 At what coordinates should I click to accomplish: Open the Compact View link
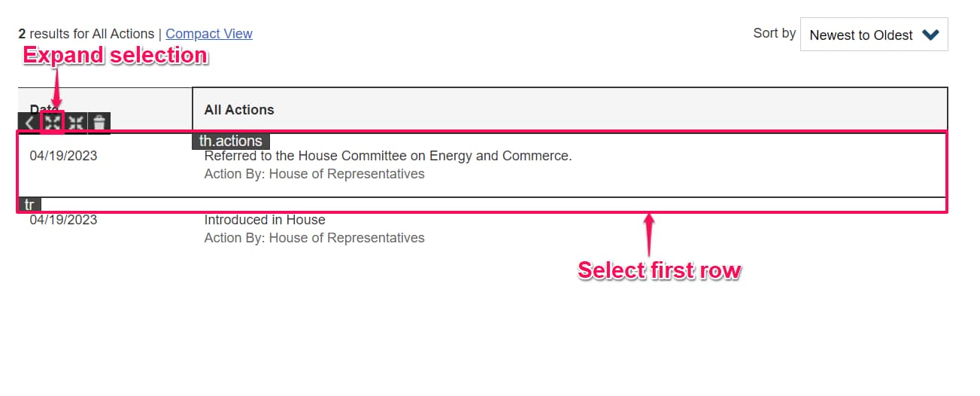(209, 34)
